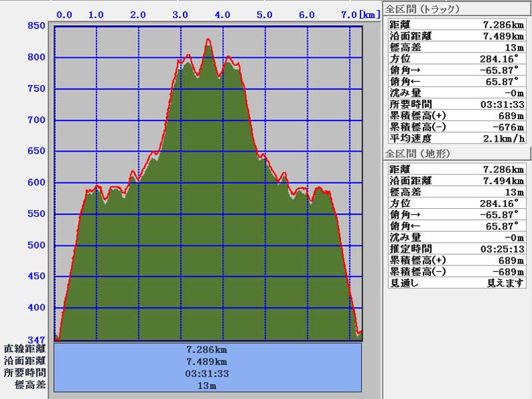
Task: Click the 1.0 distance axis label
Action: tap(96, 15)
